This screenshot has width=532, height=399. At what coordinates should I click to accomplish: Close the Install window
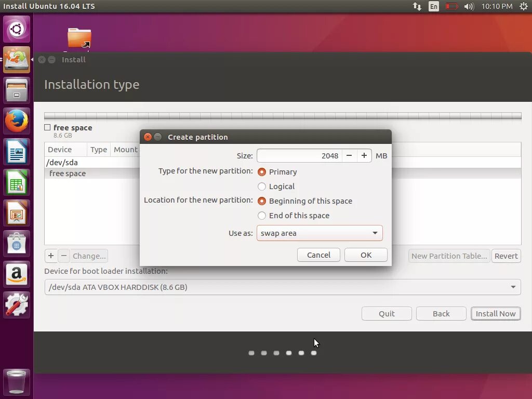[42, 60]
